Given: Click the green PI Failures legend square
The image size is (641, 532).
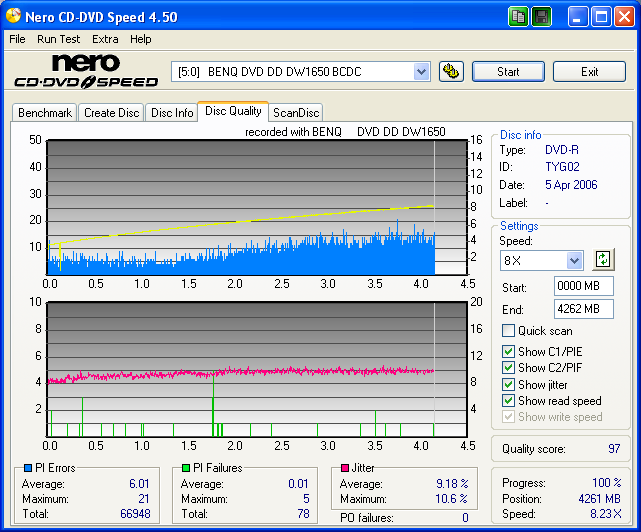Looking at the screenshot, I should click(x=186, y=468).
